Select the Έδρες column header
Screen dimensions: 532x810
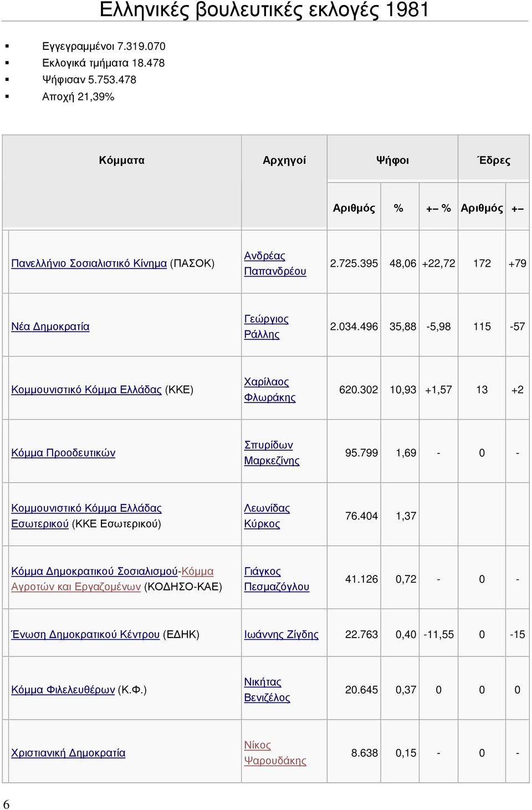click(x=494, y=160)
